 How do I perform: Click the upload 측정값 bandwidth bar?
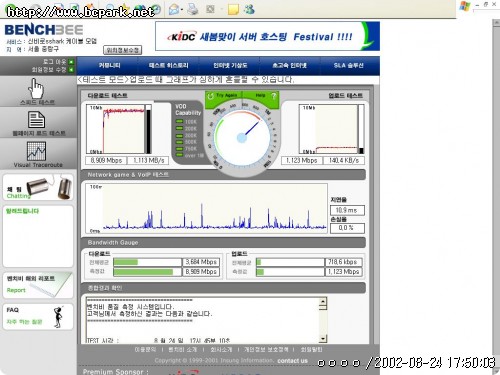click(x=290, y=272)
